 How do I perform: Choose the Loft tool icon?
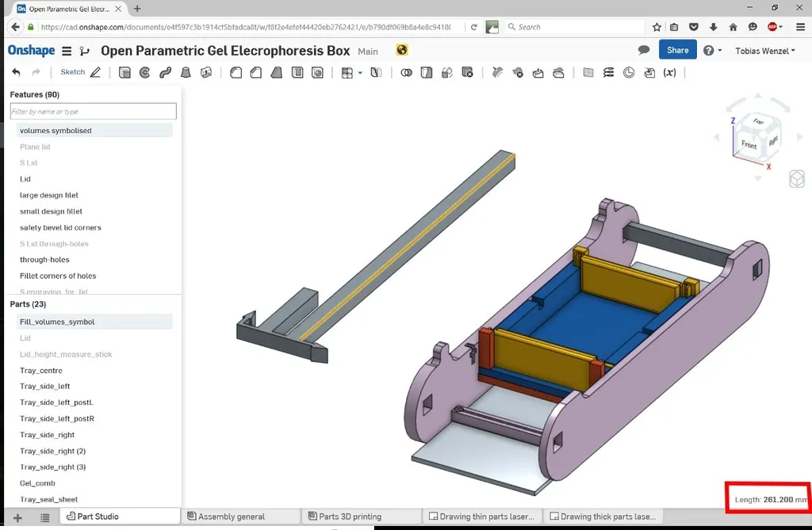(x=186, y=72)
